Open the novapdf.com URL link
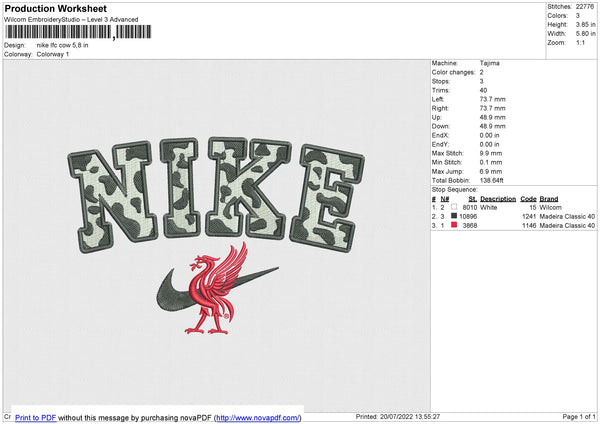Image resolution: width=600 pixels, height=424 pixels. point(258,417)
